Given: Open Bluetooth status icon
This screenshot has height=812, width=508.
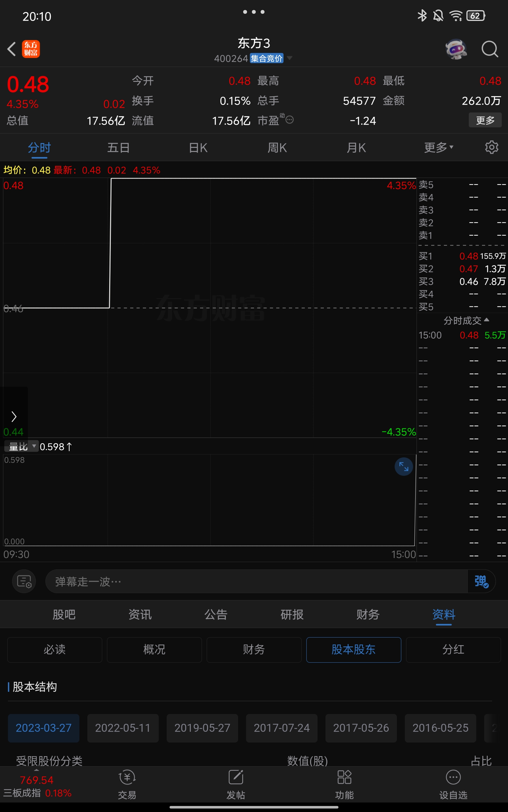Looking at the screenshot, I should (x=422, y=16).
